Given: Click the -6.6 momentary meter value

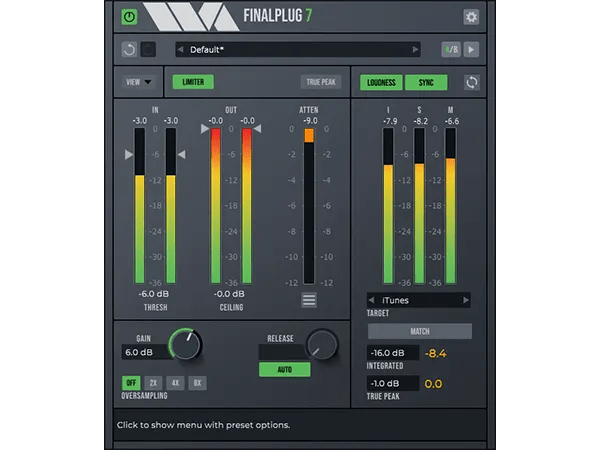Looking at the screenshot, I should tap(452, 121).
